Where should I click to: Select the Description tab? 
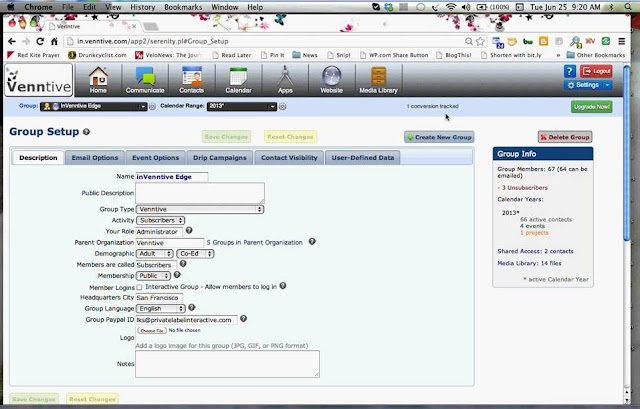pyautogui.click(x=38, y=158)
